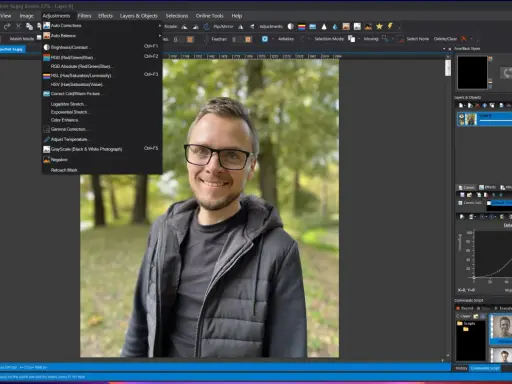Choose Negative from Adjustments menu
The width and height of the screenshot is (512, 384).
102,160
